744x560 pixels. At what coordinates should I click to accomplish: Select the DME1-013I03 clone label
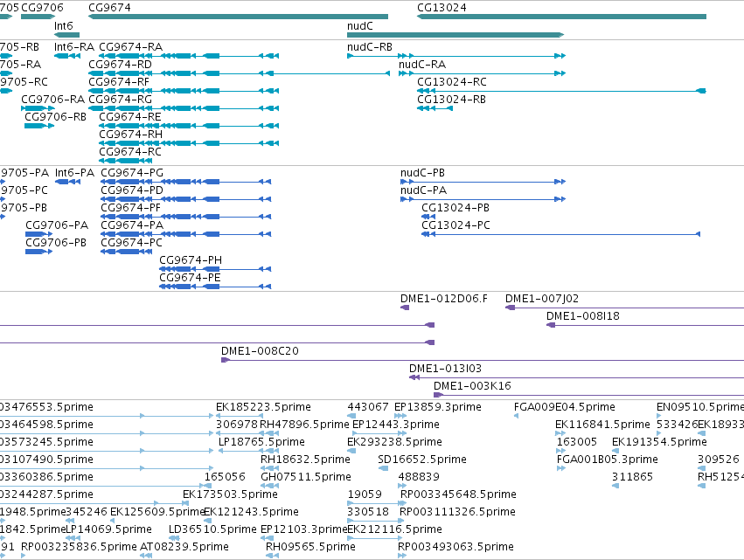click(x=445, y=369)
